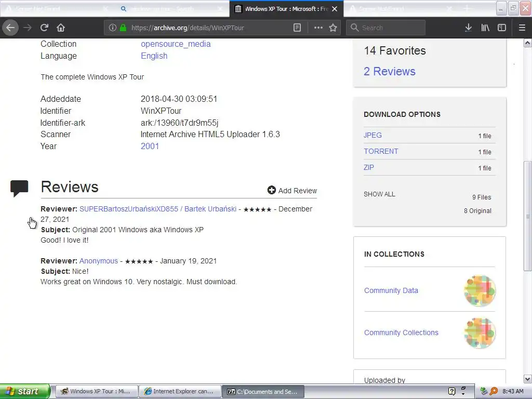Open the Windows Start button
Screen dimensions: 532x399
(25, 391)
